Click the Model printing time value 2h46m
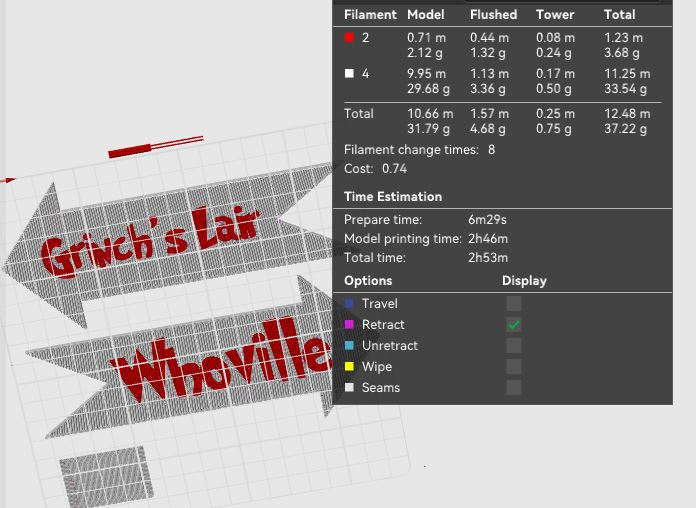The width and height of the screenshot is (696, 508). 488,239
